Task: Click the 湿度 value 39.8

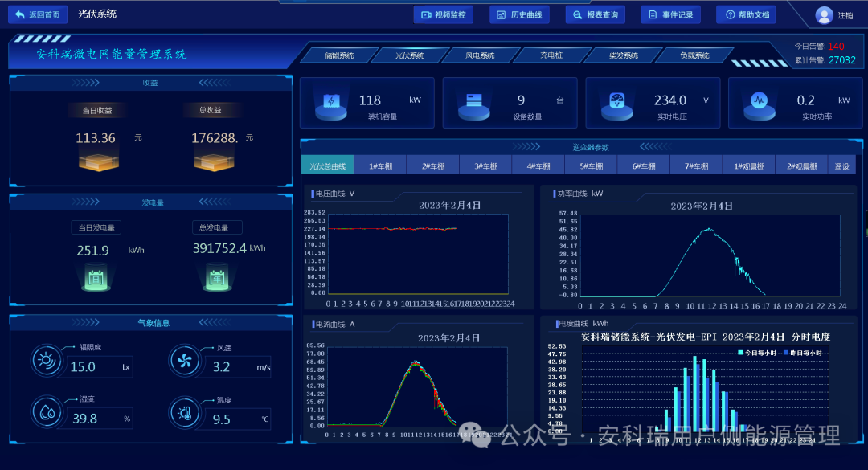Action: click(84, 419)
